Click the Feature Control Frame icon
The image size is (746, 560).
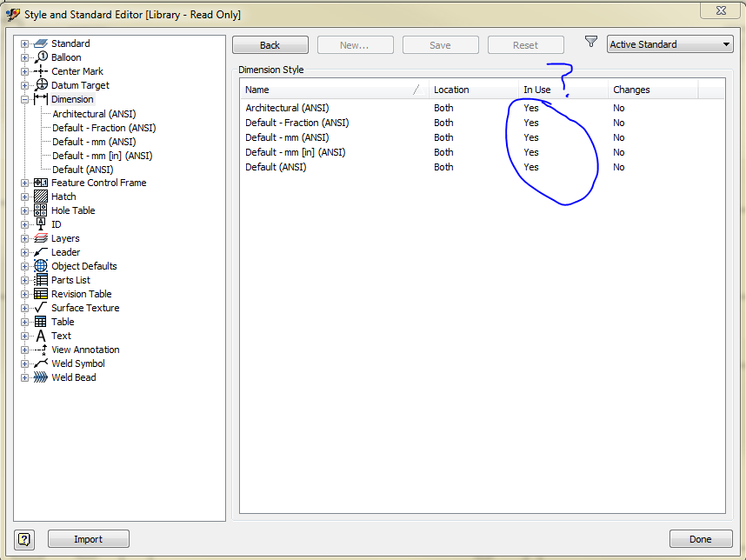point(41,183)
